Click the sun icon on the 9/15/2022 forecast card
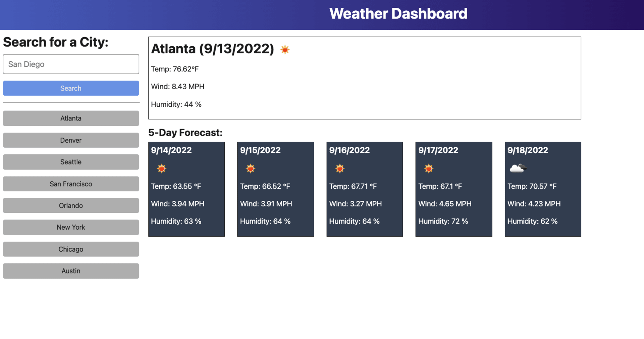The width and height of the screenshot is (644, 339). (251, 168)
